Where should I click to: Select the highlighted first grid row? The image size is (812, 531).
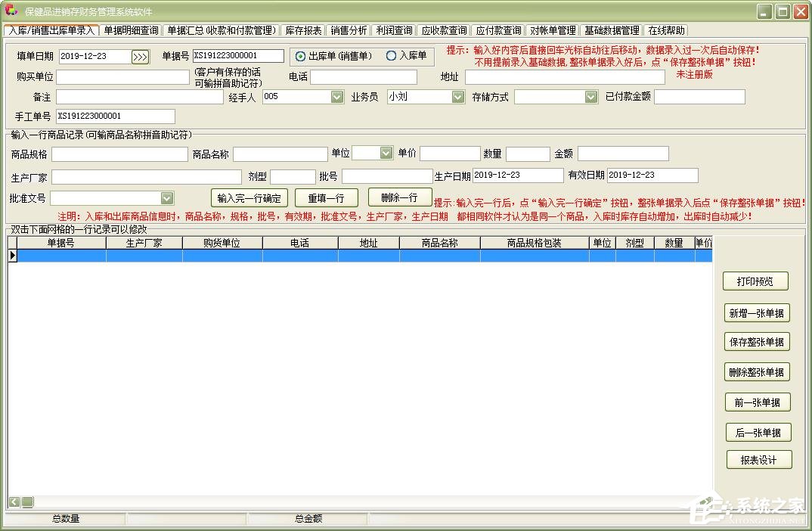tap(364, 256)
